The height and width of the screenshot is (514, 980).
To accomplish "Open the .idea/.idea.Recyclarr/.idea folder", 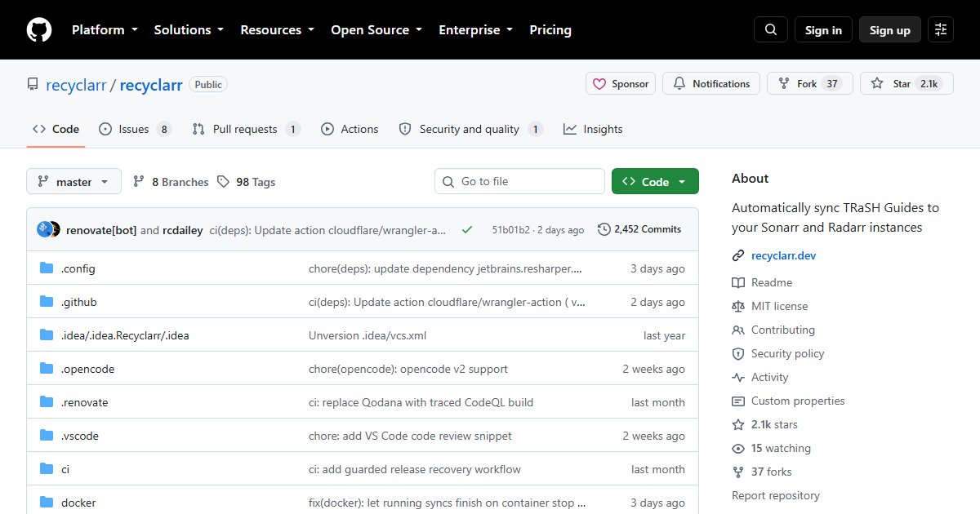I will click(x=125, y=335).
